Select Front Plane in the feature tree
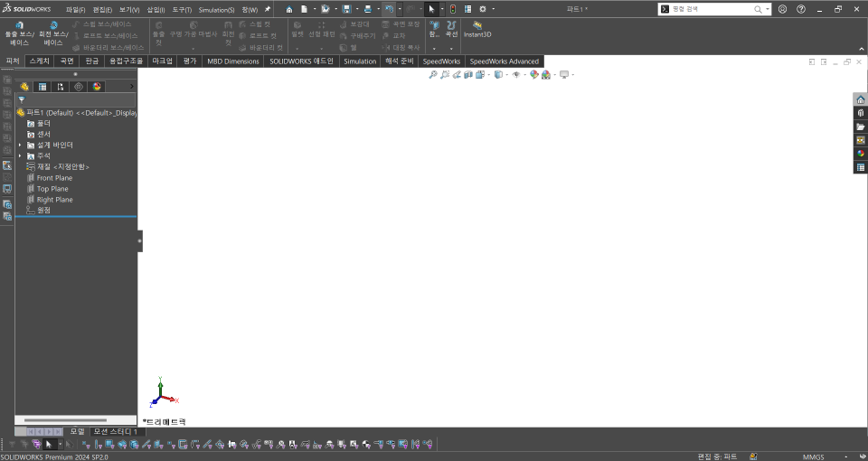868x461 pixels. pos(54,178)
